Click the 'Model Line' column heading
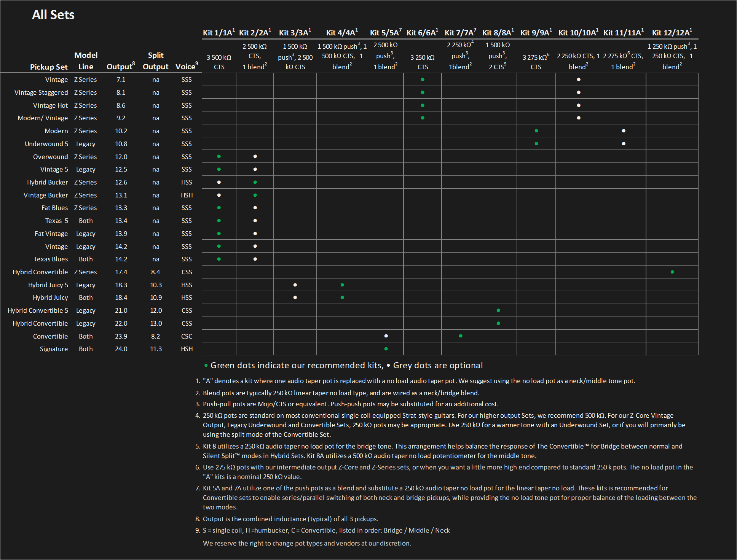The image size is (737, 560). tap(86, 61)
